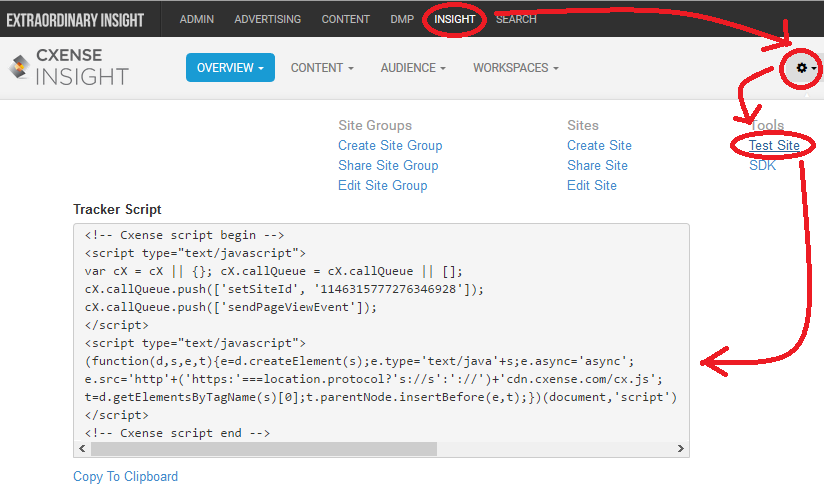The height and width of the screenshot is (492, 824).
Task: Go to the Search section
Action: click(516, 19)
